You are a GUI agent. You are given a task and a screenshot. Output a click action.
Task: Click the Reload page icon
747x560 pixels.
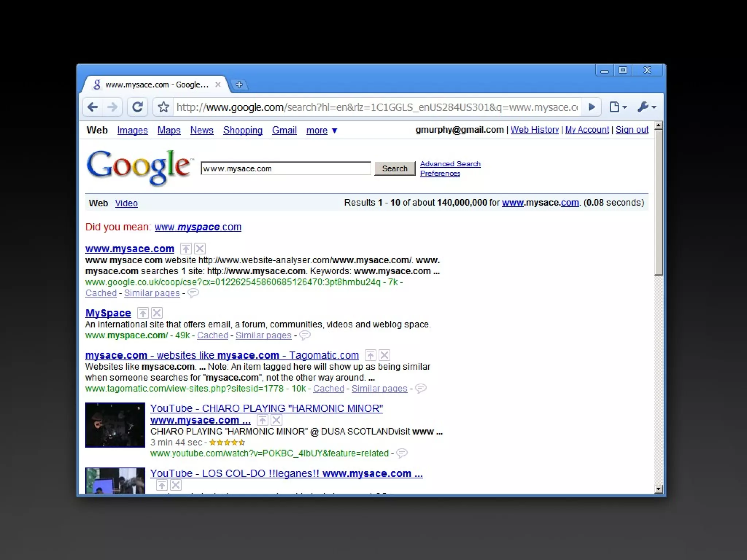[x=137, y=107]
